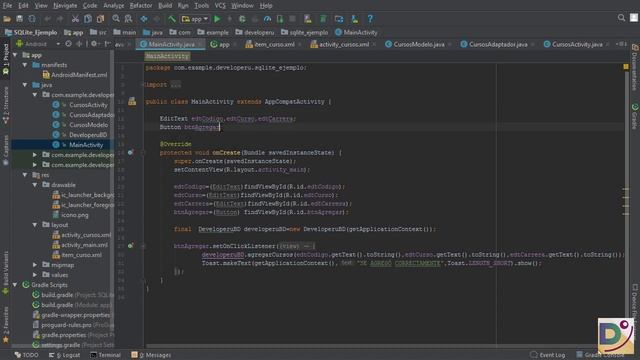The height and width of the screenshot is (360, 640).
Task: Collapse the java folder
Action: coord(25,85)
